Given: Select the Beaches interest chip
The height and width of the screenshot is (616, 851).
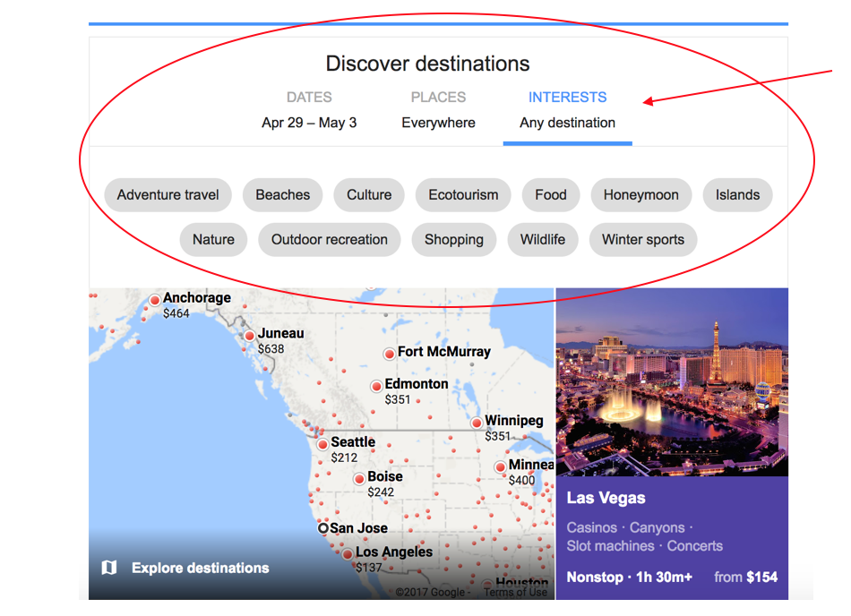Looking at the screenshot, I should click(x=283, y=194).
